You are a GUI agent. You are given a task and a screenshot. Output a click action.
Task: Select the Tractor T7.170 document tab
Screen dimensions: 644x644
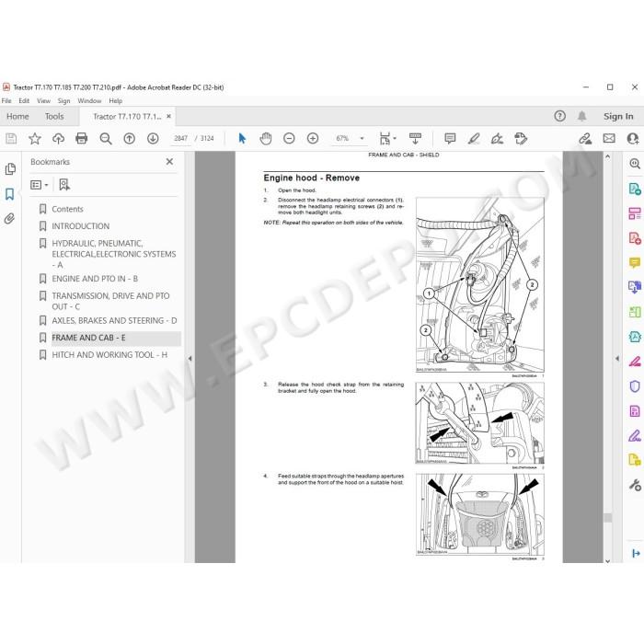coord(127,117)
